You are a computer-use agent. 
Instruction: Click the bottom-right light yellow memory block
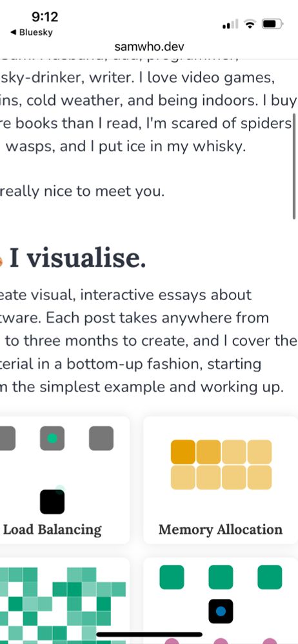(260, 477)
